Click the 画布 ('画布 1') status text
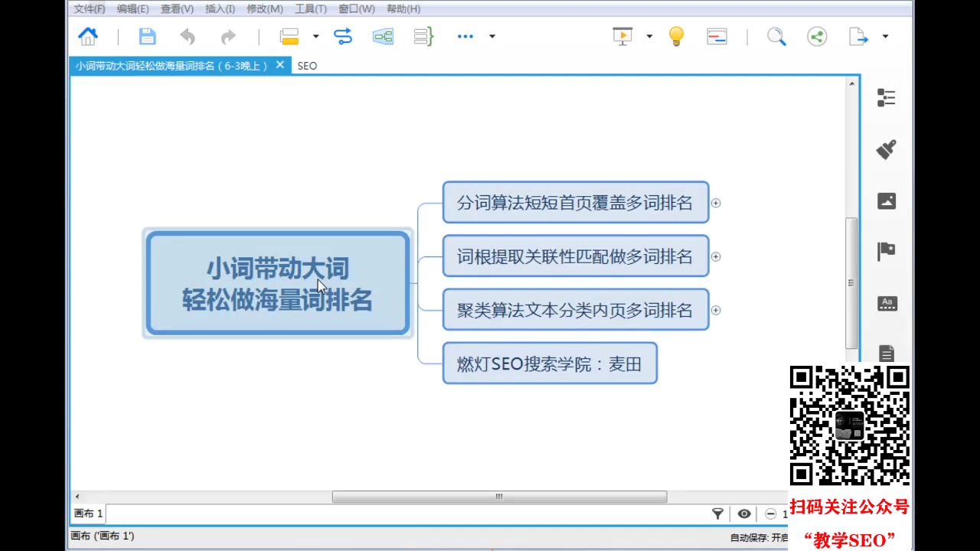This screenshot has height=551, width=980. [102, 536]
